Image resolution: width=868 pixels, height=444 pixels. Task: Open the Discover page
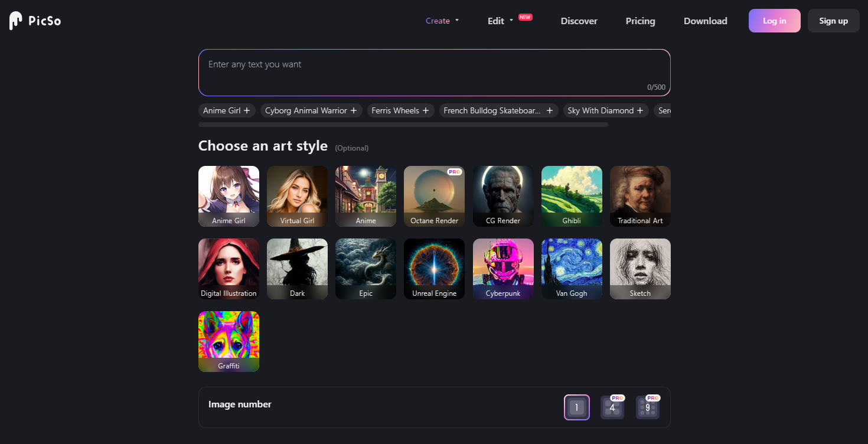click(579, 21)
